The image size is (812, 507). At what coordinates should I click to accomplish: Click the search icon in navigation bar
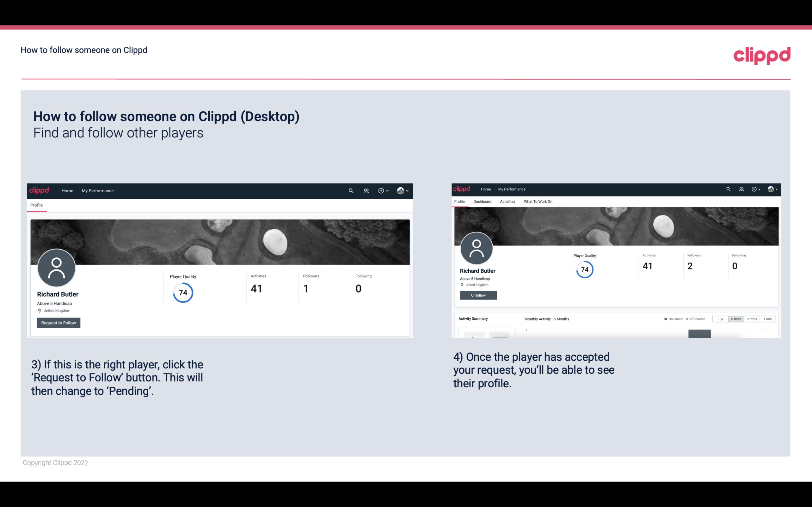(351, 190)
